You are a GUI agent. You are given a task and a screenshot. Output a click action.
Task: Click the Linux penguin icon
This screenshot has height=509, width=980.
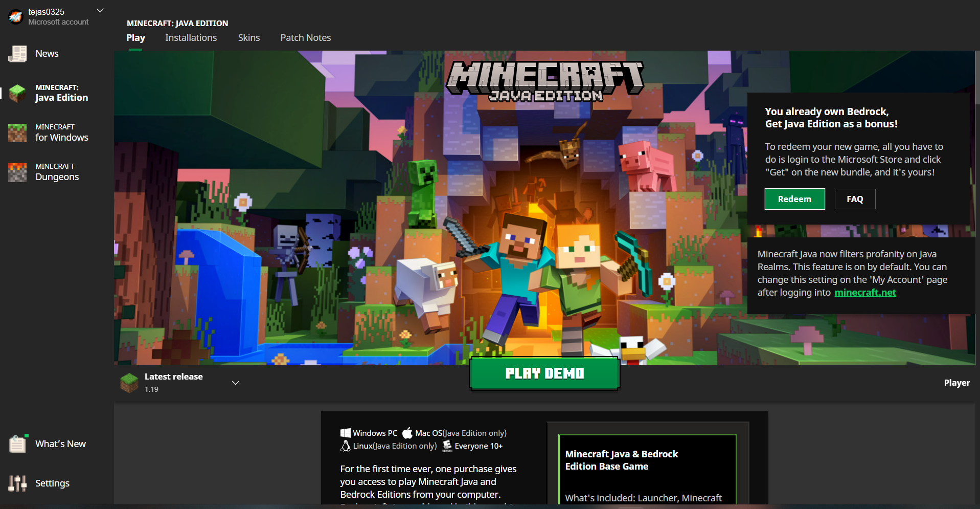pyautogui.click(x=346, y=446)
